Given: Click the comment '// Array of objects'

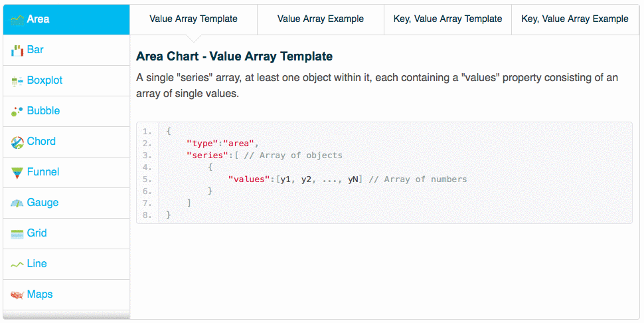Looking at the screenshot, I should coord(293,156).
